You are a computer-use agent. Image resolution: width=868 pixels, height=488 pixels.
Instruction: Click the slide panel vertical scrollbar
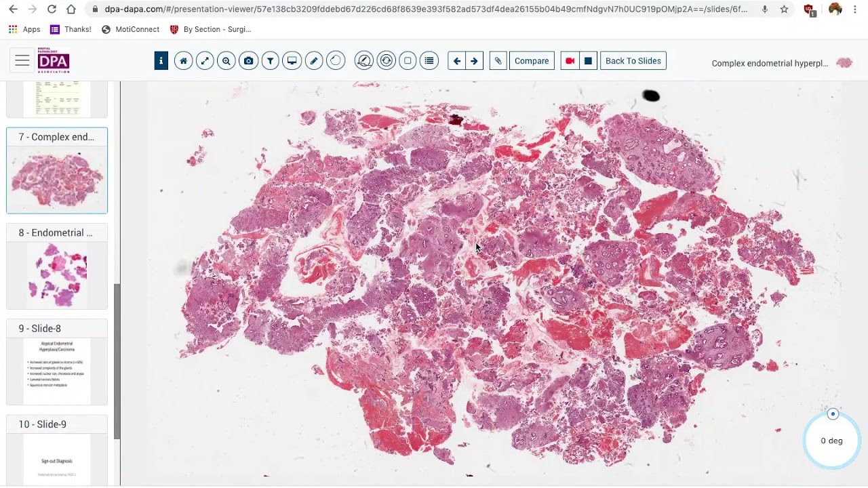[117, 361]
